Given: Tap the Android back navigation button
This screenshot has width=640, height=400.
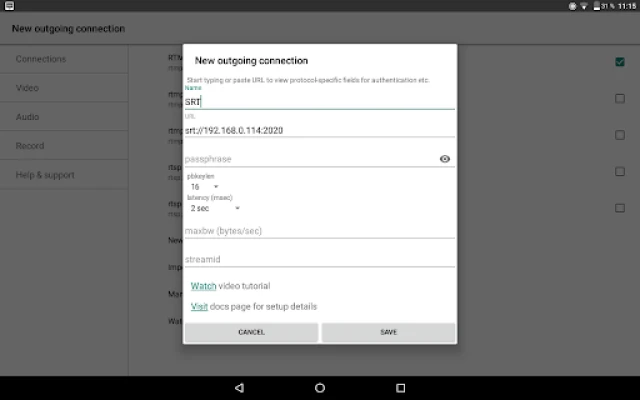Looking at the screenshot, I should click(x=239, y=387).
